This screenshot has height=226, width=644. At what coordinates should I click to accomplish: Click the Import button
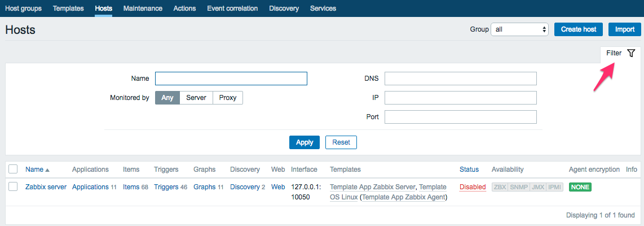[x=625, y=29]
